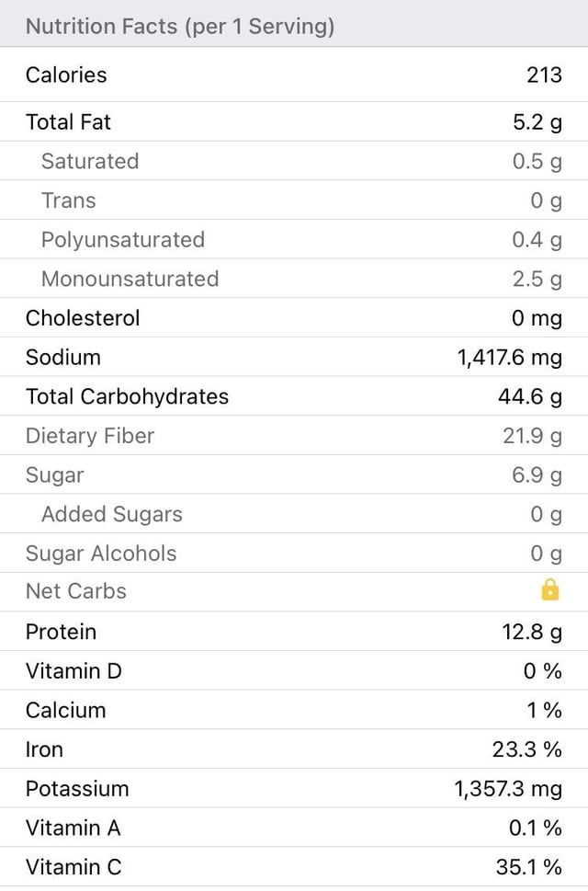Tap the Trans fat row
This screenshot has height=891, width=588.
[x=294, y=200]
